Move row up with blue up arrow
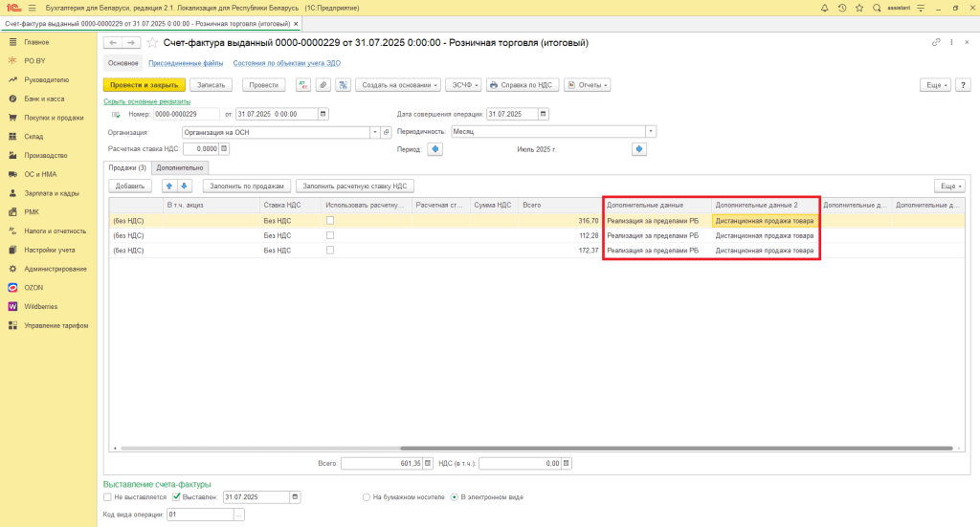This screenshot has height=527, width=980. click(169, 186)
